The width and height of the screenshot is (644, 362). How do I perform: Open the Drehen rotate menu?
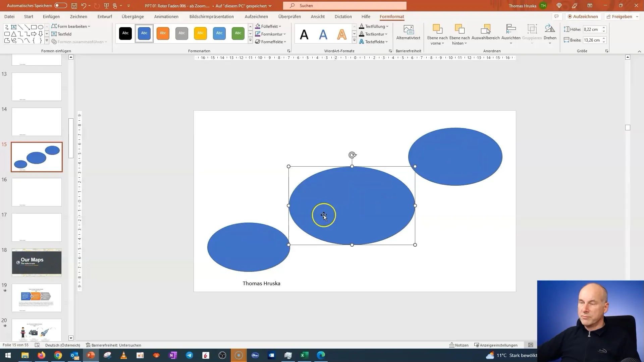pos(550,34)
